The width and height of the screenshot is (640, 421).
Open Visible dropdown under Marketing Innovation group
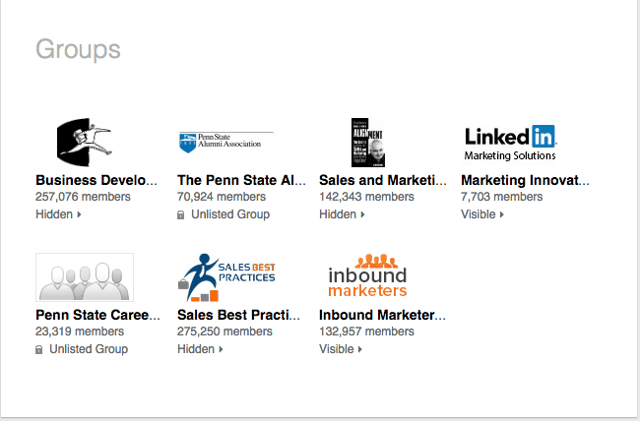(484, 214)
